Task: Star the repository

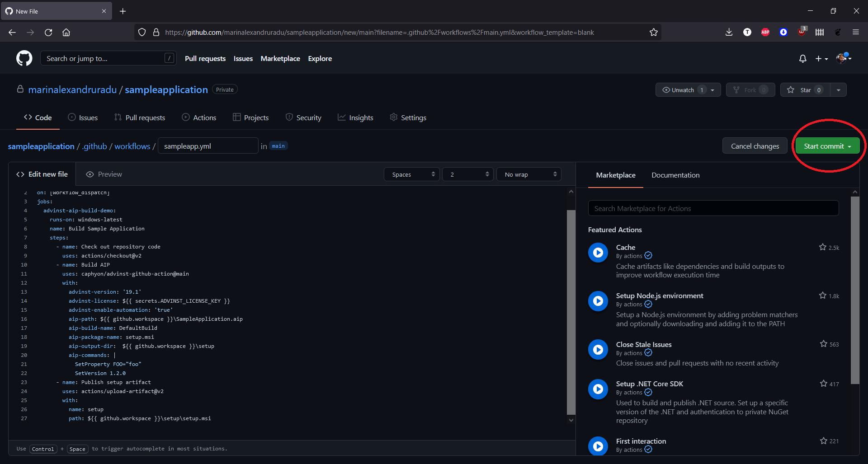Action: click(x=805, y=90)
